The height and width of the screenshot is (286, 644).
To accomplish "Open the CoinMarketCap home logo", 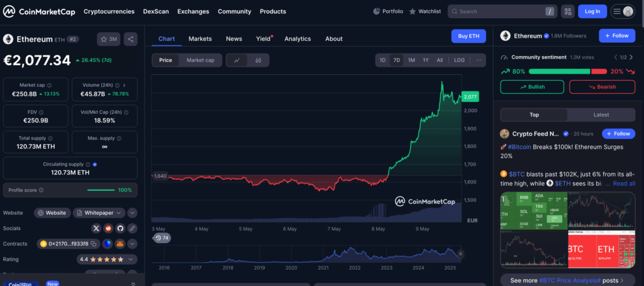I will pyautogui.click(x=39, y=11).
